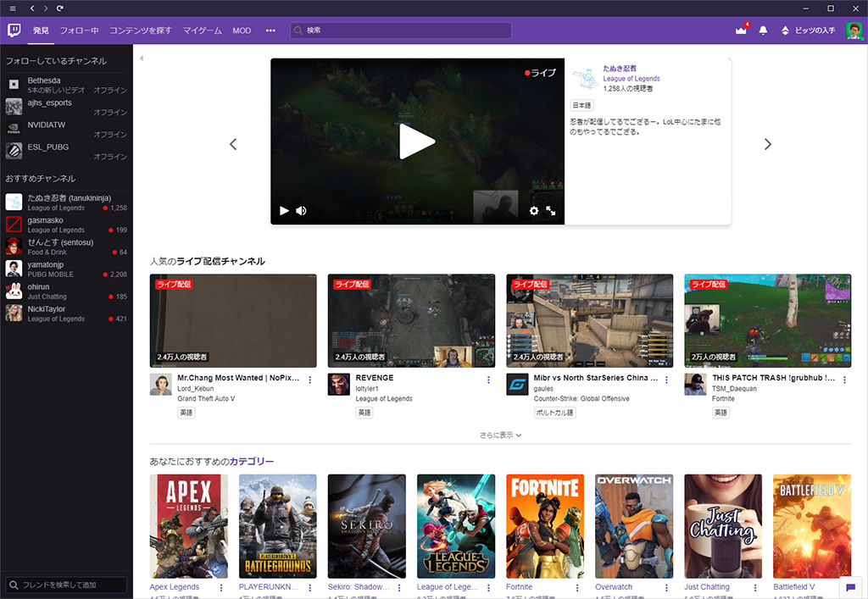Toggle fullscreen on the featured player
Image resolution: width=868 pixels, height=599 pixels.
pos(551,211)
